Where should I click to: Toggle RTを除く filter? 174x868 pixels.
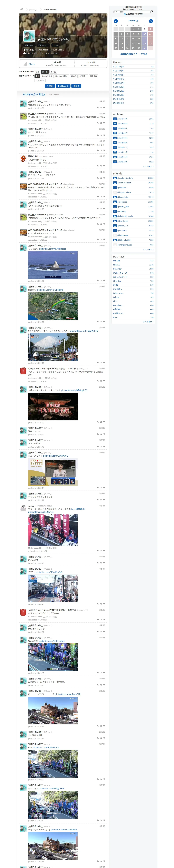[83, 76]
